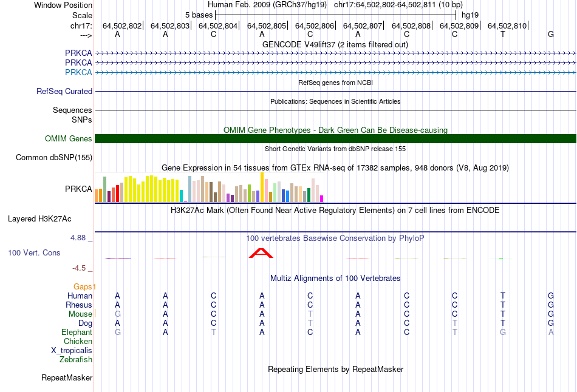Select the Elephant species row label
The height and width of the screenshot is (392, 577).
tap(77, 332)
